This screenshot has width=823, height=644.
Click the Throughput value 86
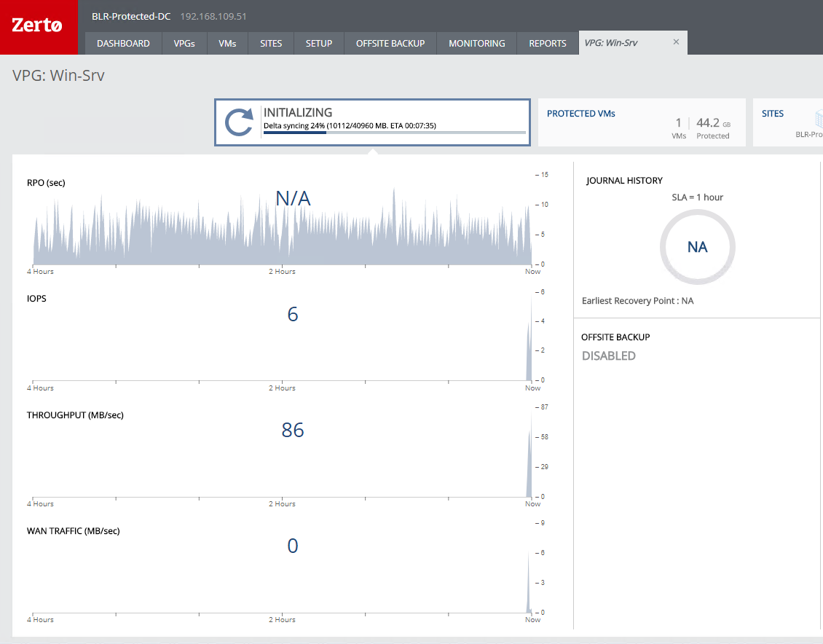292,431
